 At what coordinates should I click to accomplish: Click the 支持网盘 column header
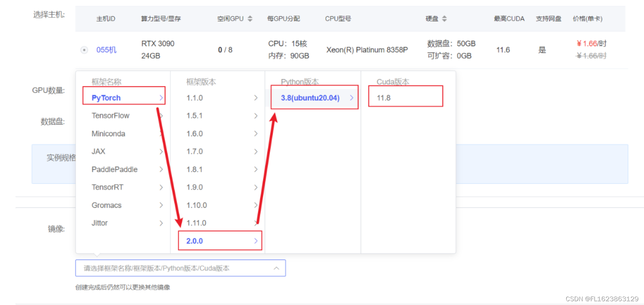pyautogui.click(x=549, y=19)
